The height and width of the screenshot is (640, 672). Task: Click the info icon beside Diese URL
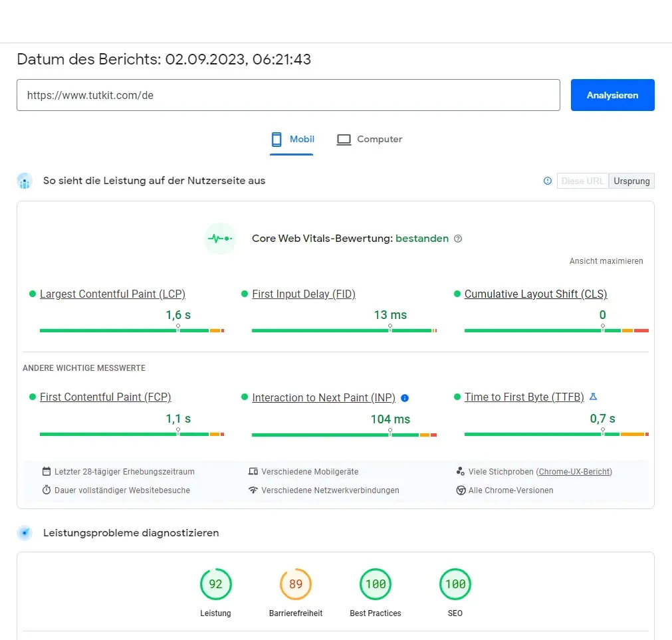[x=547, y=181]
